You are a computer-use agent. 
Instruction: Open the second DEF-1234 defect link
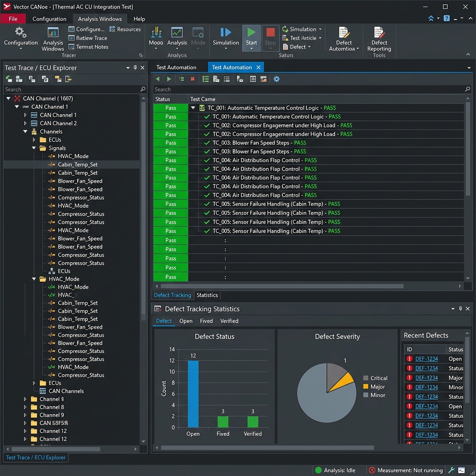pos(426,368)
